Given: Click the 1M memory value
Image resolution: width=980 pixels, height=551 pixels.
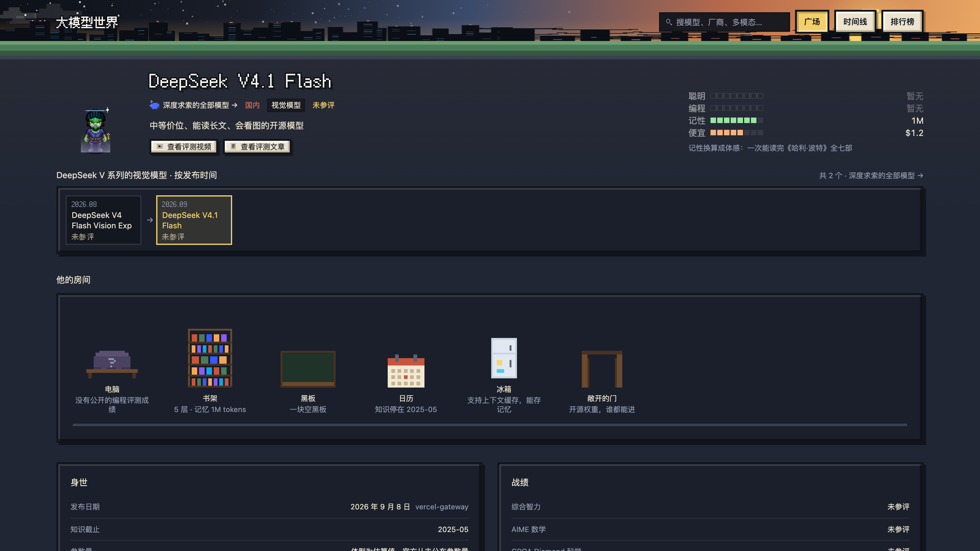Looking at the screenshot, I should point(917,121).
